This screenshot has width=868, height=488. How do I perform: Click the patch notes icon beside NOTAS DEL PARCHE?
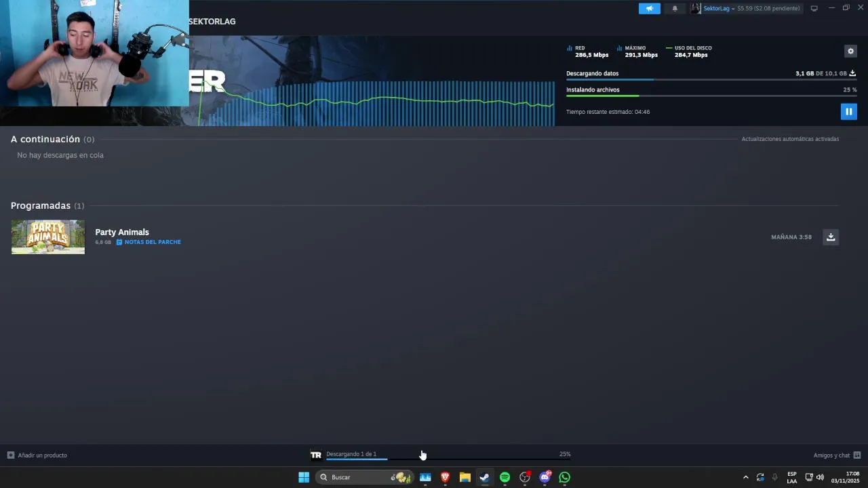[119, 242]
